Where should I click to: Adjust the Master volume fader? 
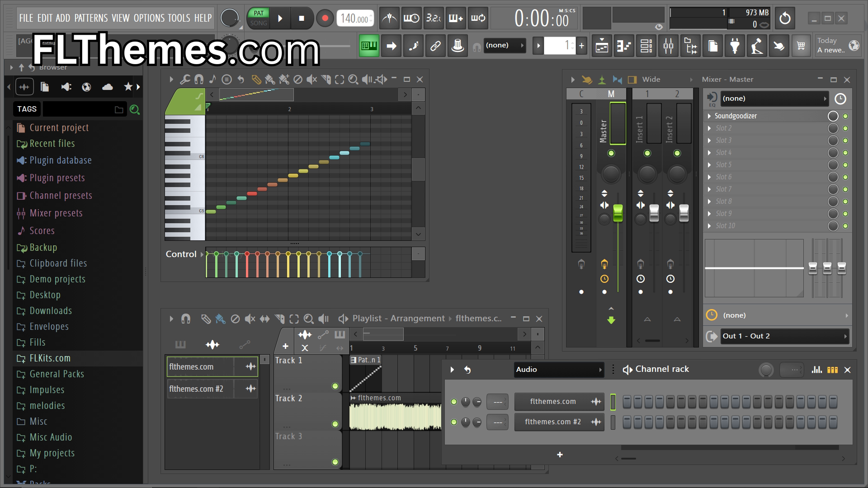[618, 213]
